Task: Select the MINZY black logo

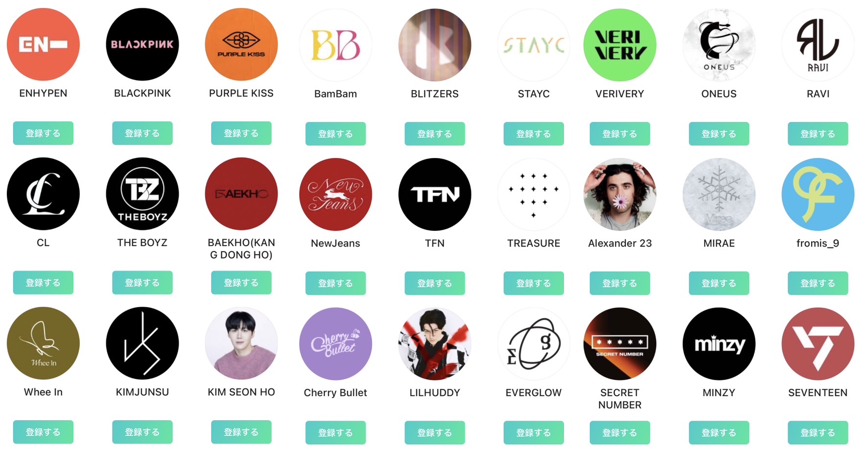Action: point(719,344)
